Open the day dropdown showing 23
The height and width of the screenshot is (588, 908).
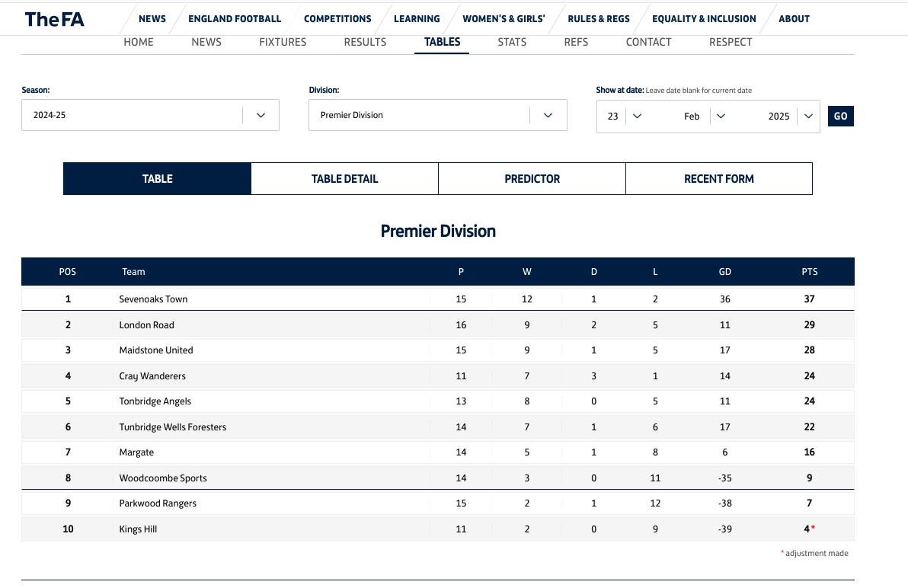(624, 117)
